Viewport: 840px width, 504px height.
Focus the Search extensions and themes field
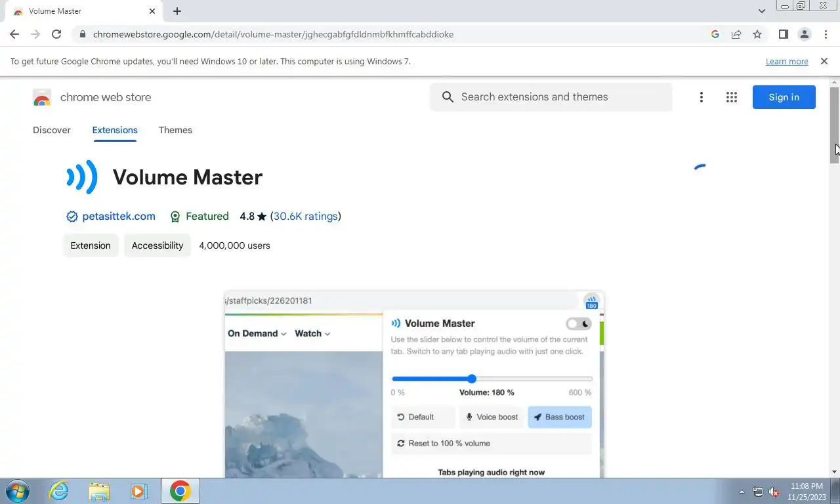click(551, 97)
